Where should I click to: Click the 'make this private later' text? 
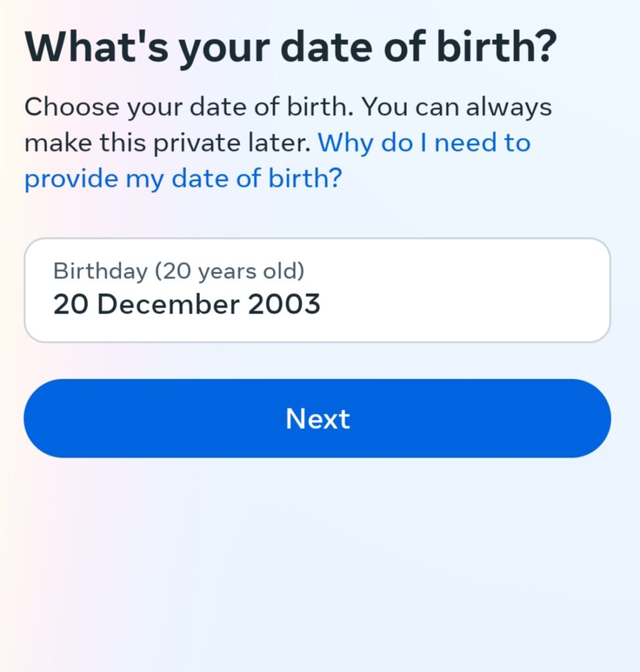(167, 143)
